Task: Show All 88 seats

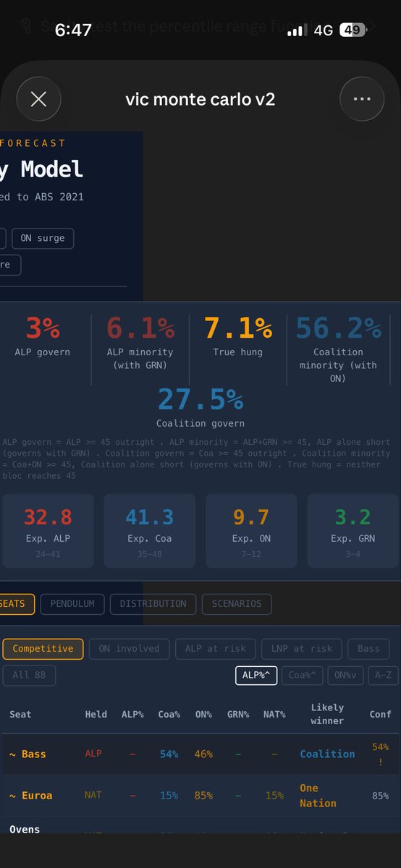Action: (x=28, y=675)
